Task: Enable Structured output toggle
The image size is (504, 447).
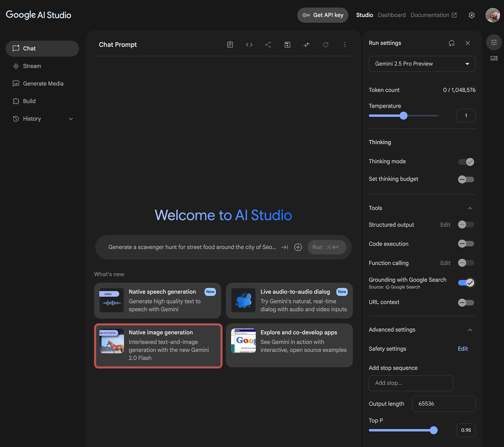Action: coord(466,224)
